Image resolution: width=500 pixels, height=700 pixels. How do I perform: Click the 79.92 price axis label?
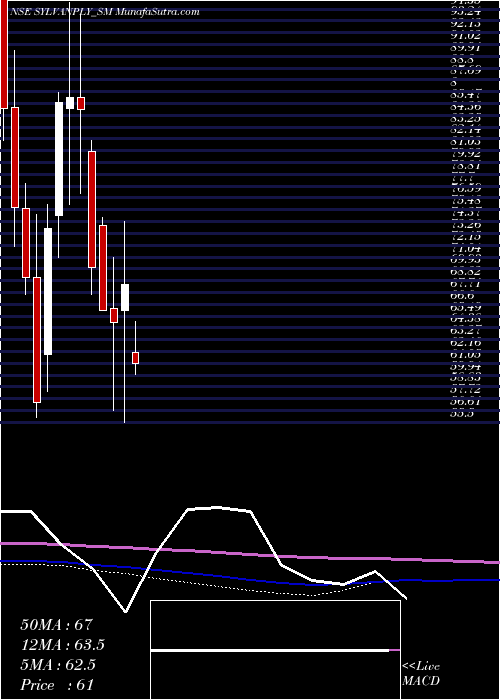coord(465,154)
